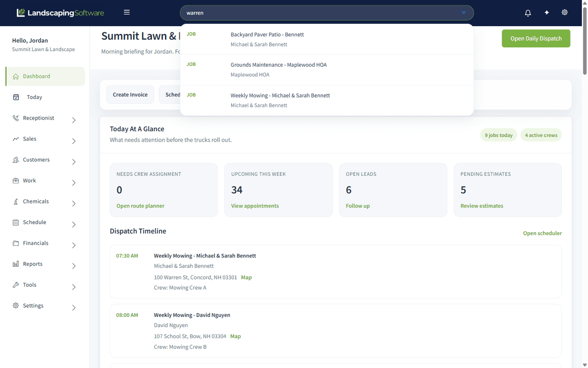This screenshot has height=368, width=588.
Task: Expand the Customers submenu chevron
Action: pyautogui.click(x=74, y=162)
